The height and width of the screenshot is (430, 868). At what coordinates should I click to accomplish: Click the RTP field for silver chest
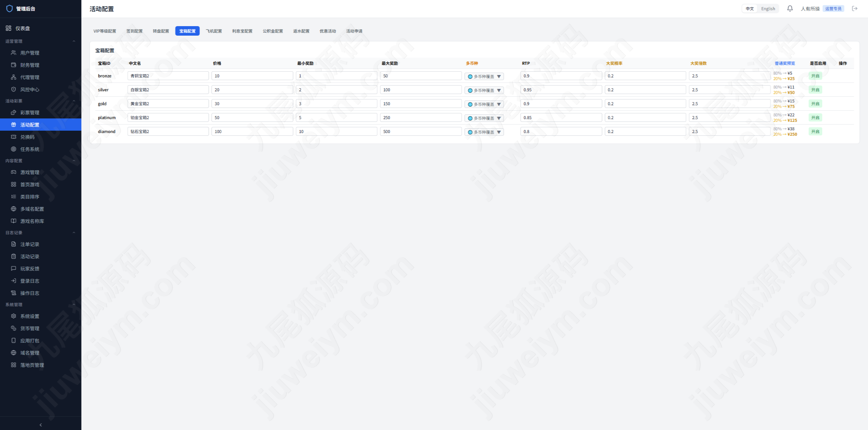[x=561, y=90]
